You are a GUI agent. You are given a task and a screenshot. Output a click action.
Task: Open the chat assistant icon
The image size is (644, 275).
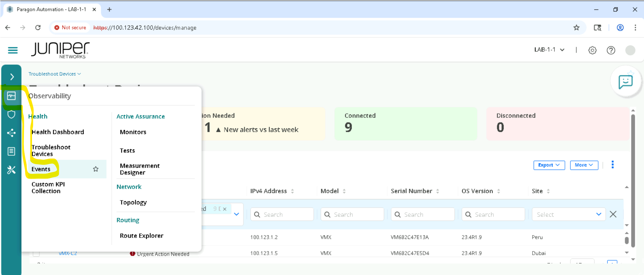pyautogui.click(x=625, y=82)
